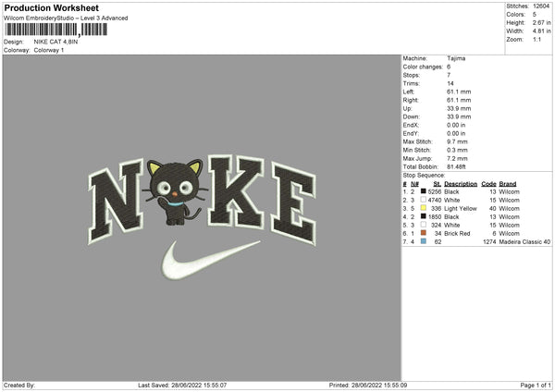Select the Machine value Tajima
The height and width of the screenshot is (392, 555).
click(456, 58)
